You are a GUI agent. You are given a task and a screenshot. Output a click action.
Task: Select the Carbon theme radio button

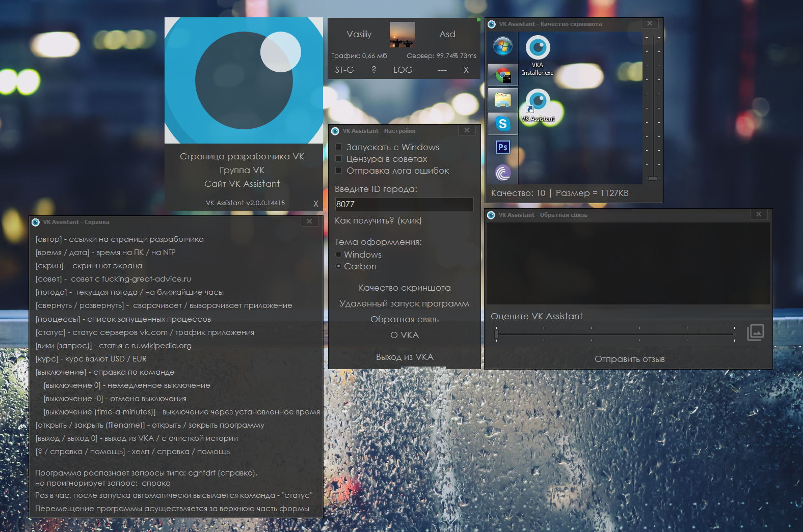click(338, 266)
